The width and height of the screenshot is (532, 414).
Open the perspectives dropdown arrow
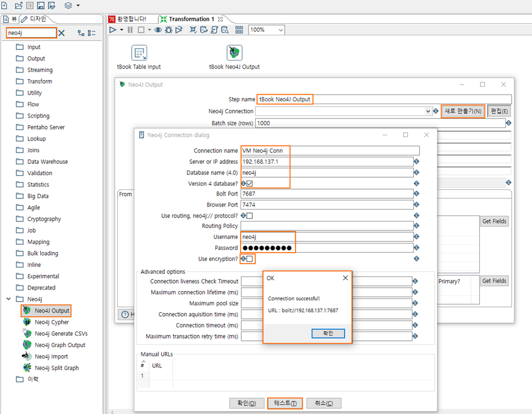[x=78, y=6]
